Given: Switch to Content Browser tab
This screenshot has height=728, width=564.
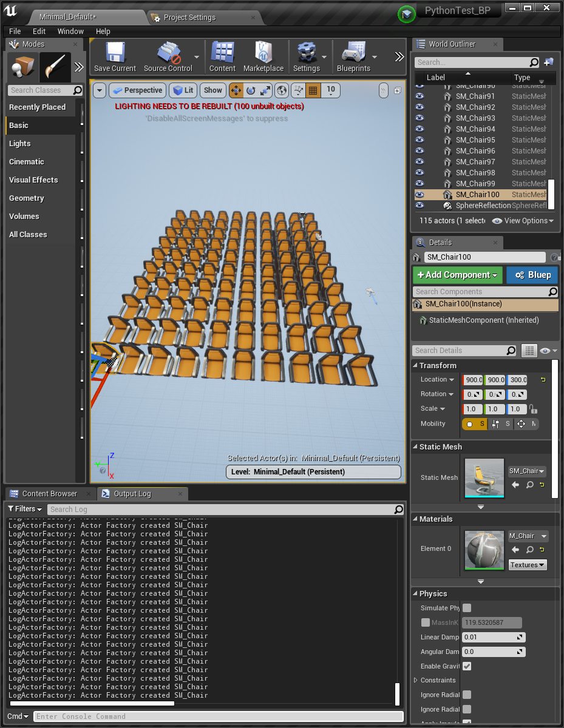Looking at the screenshot, I should click(49, 494).
